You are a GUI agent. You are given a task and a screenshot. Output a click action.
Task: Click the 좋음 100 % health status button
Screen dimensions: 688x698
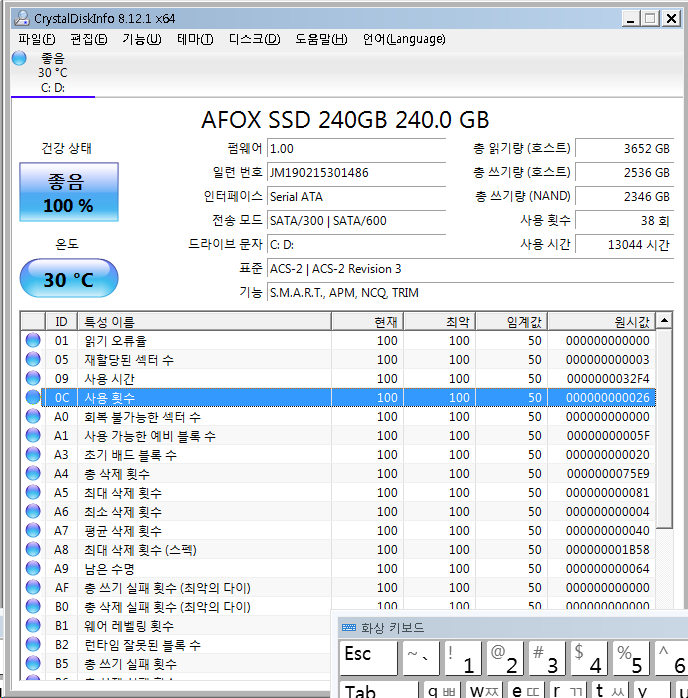pyautogui.click(x=69, y=192)
